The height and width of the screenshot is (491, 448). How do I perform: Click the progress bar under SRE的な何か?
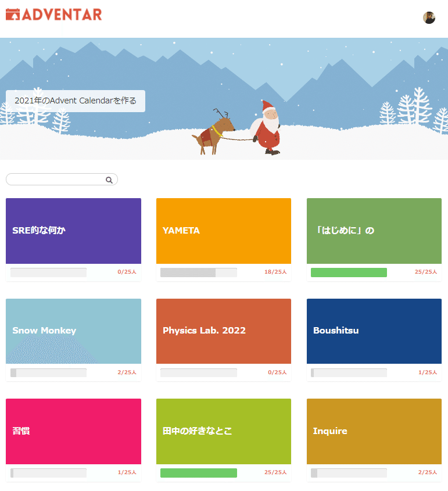point(49,273)
